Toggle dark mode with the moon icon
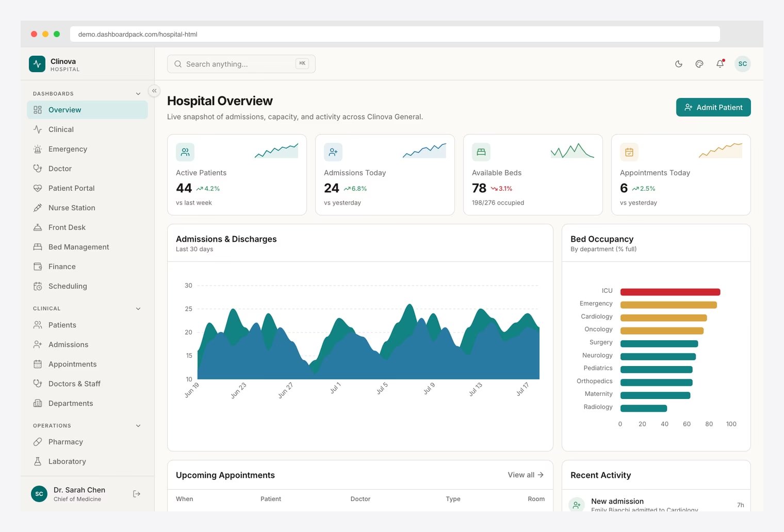The height and width of the screenshot is (532, 784). tap(679, 64)
